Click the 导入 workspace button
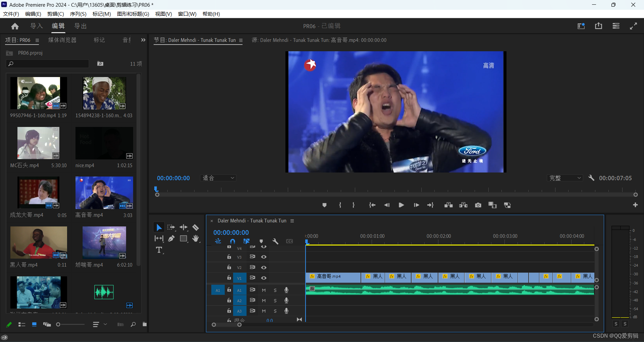This screenshot has width=644, height=342. [37, 26]
